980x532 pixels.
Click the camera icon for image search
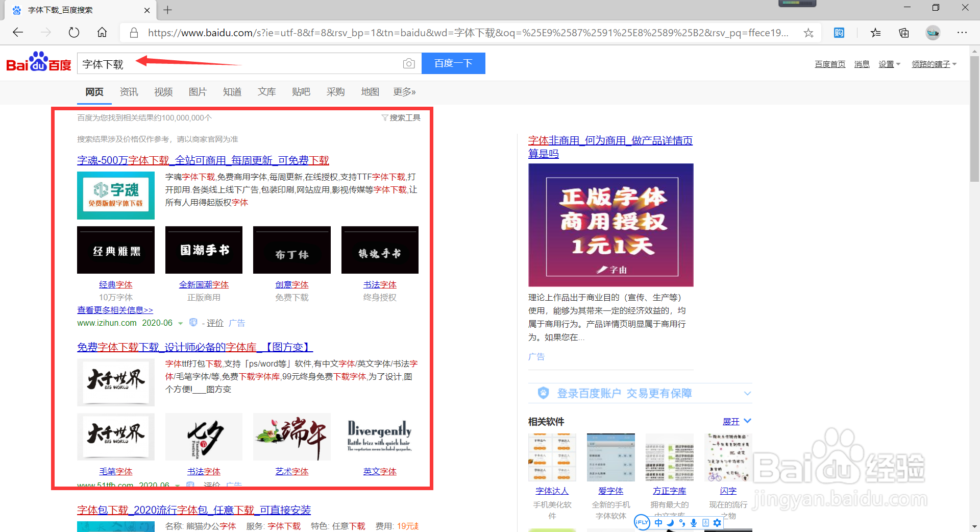(408, 63)
